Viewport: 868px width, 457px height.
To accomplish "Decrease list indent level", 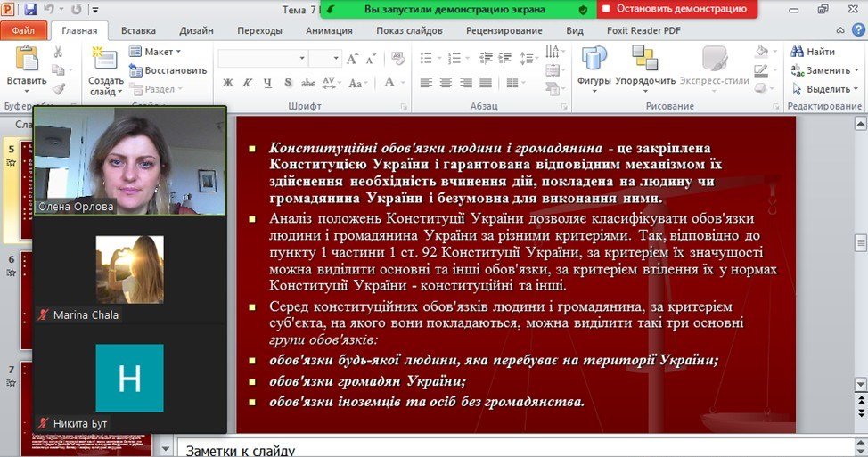I will click(486, 58).
